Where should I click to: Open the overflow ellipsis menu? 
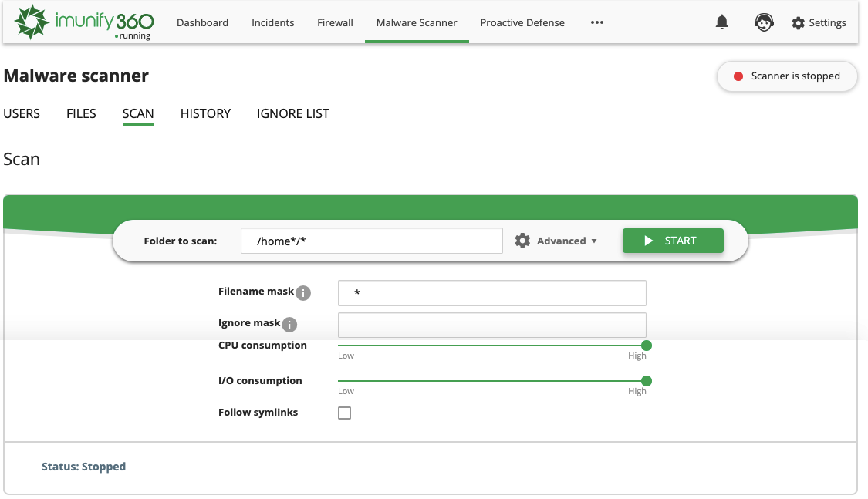pos(596,22)
